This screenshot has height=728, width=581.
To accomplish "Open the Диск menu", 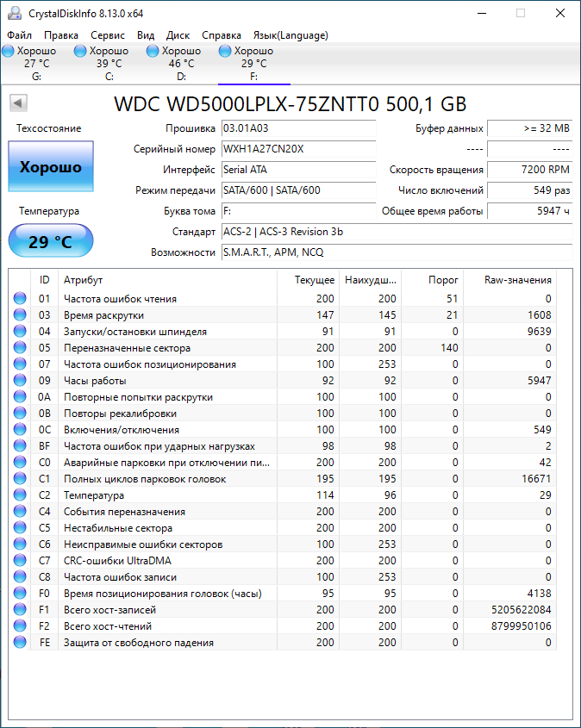I will tap(178, 35).
